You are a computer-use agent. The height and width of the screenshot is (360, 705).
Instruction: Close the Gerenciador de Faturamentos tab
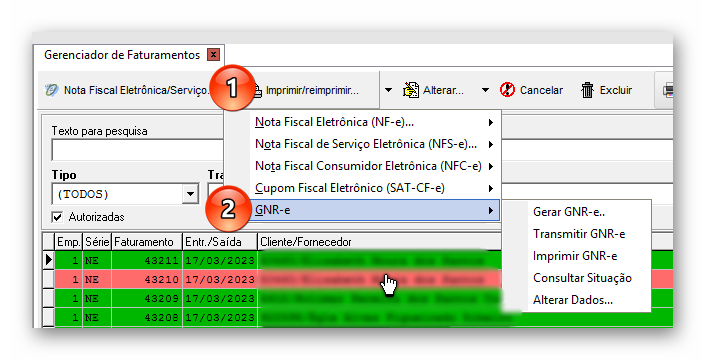click(x=213, y=55)
